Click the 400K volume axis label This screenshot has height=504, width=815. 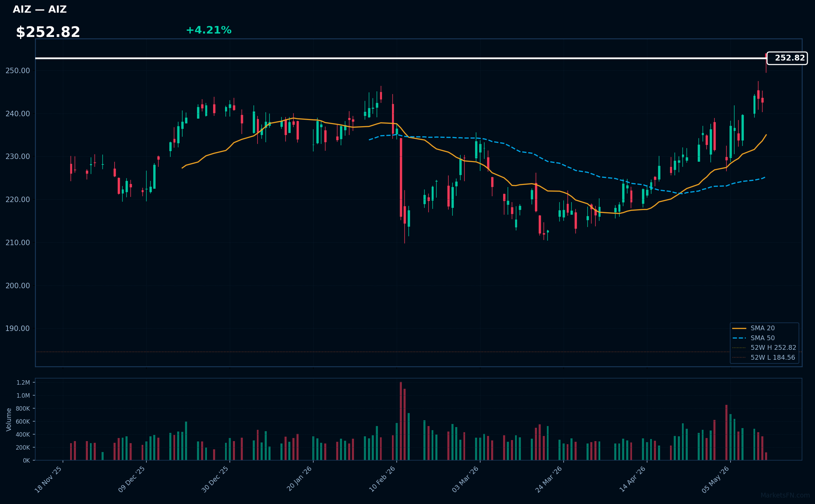pyautogui.click(x=23, y=435)
